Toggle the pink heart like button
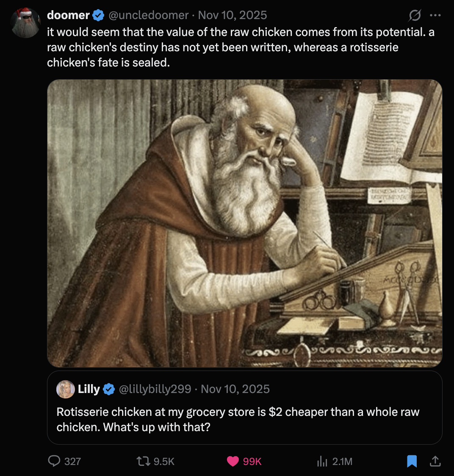 pos(233,461)
